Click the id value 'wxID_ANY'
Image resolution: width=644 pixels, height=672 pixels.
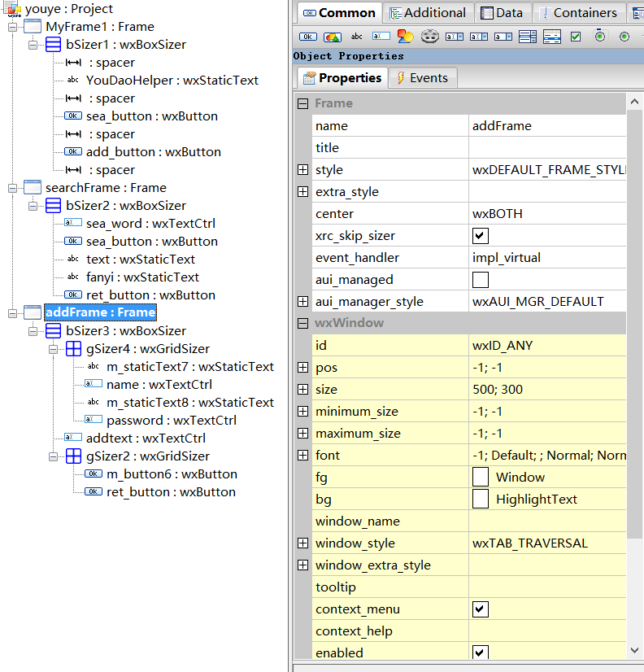[547, 346]
